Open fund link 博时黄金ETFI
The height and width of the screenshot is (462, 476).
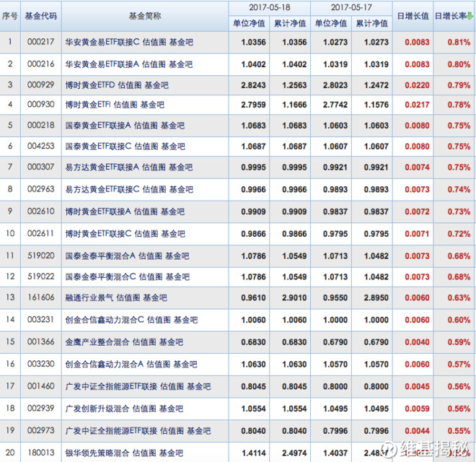tap(88, 105)
